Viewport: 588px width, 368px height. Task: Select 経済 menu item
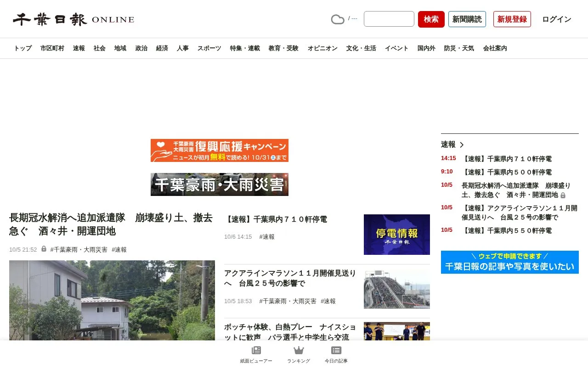[162, 48]
